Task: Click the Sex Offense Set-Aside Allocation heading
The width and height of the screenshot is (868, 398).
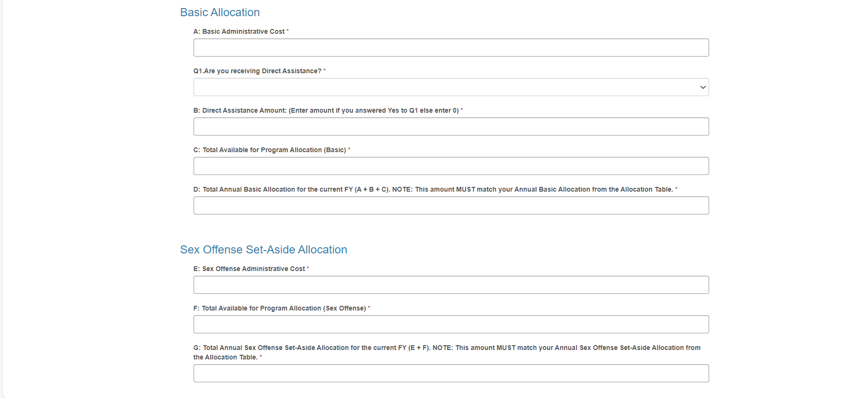Action: [x=263, y=250]
